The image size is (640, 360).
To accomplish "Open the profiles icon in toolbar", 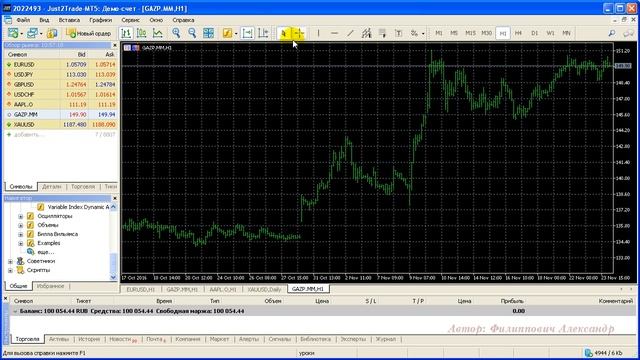I will 32,33.
